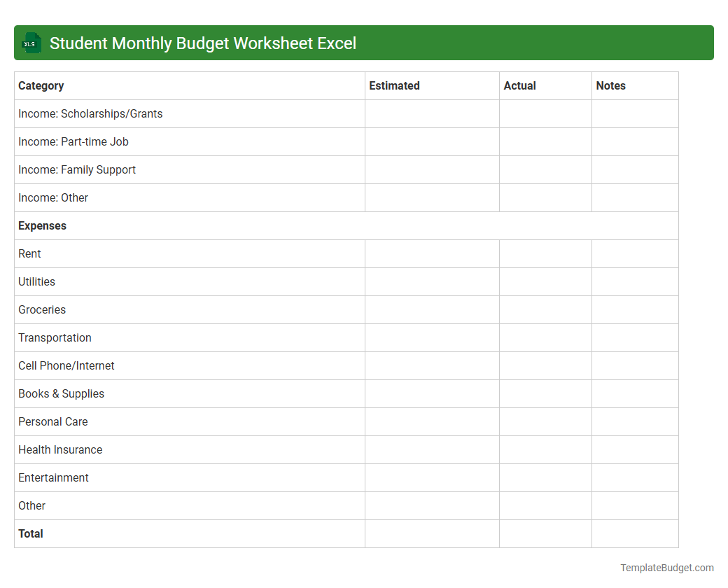Select the Cell Phone/Internet row label
Image resolution: width=728 pixels, height=588 pixels.
point(66,365)
